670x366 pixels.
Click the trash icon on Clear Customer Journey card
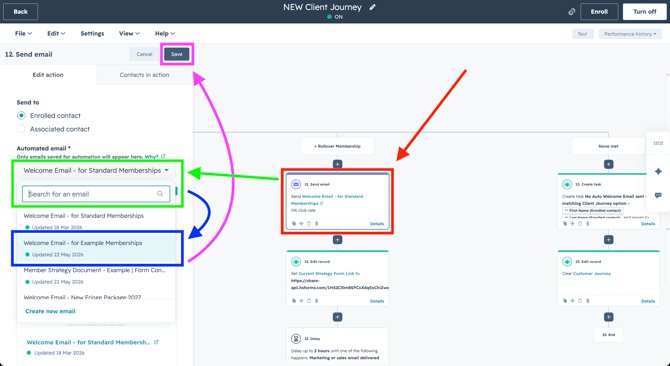[x=588, y=301]
